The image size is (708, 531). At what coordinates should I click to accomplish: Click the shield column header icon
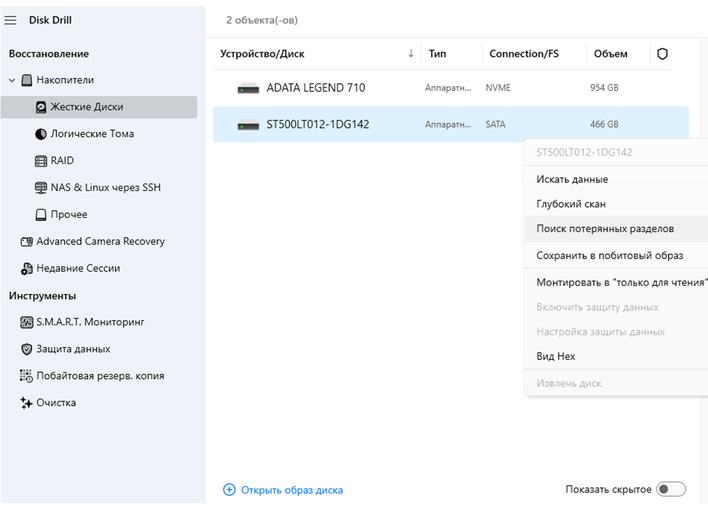(x=662, y=54)
